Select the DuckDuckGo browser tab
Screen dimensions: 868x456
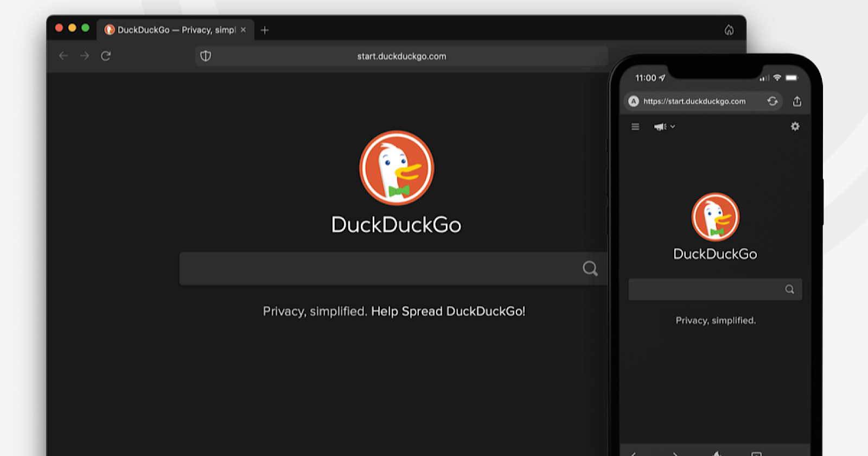click(x=171, y=30)
